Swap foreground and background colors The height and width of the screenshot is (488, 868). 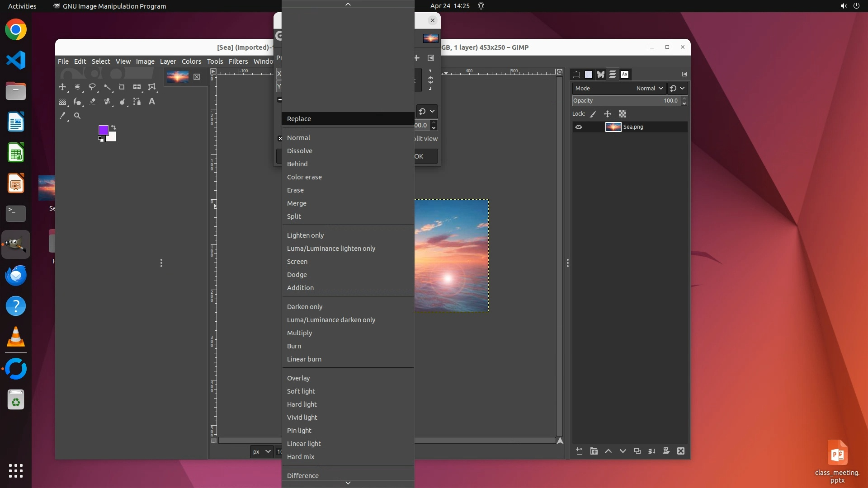[113, 127]
